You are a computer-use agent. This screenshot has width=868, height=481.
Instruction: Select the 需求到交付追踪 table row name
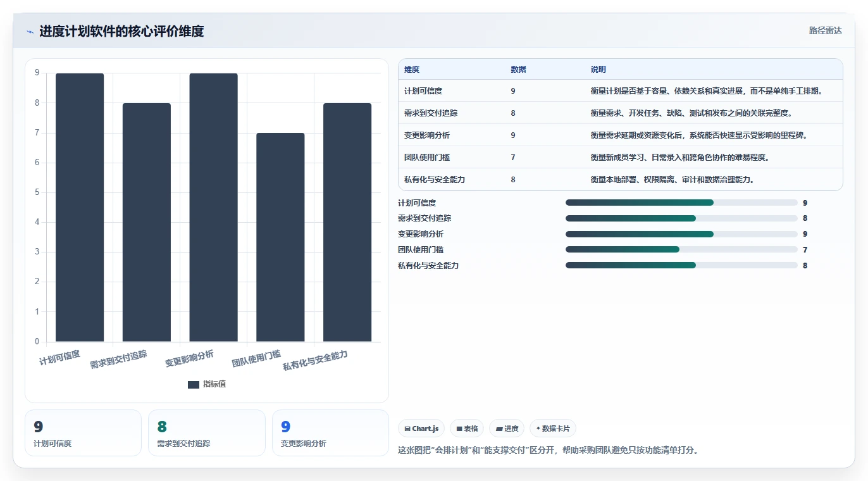coord(431,113)
